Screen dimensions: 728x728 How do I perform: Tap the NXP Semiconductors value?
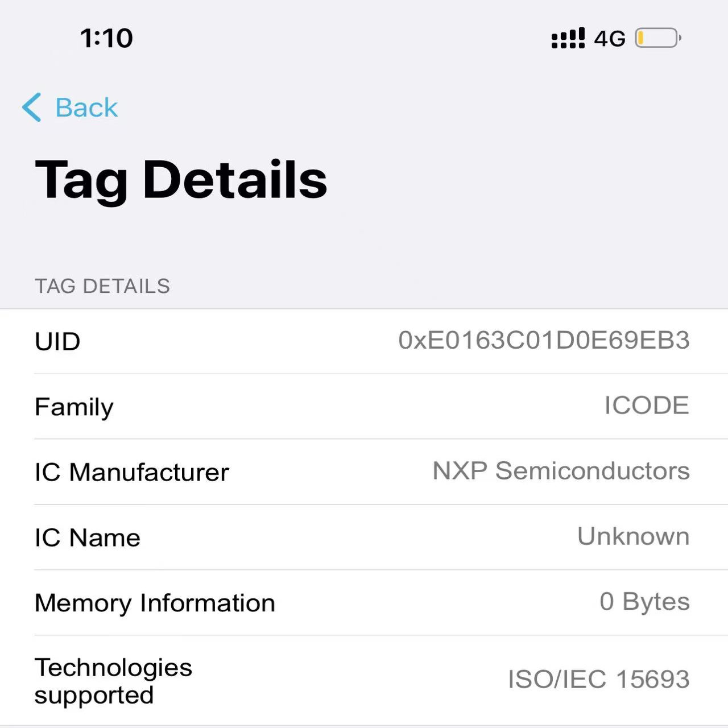561,471
